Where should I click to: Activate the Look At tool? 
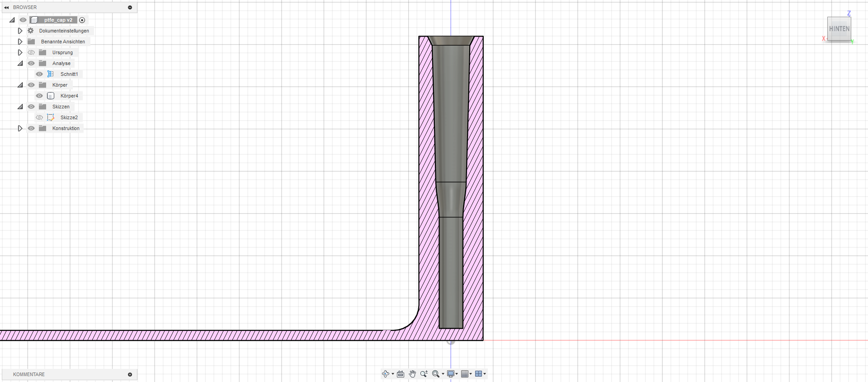[401, 374]
